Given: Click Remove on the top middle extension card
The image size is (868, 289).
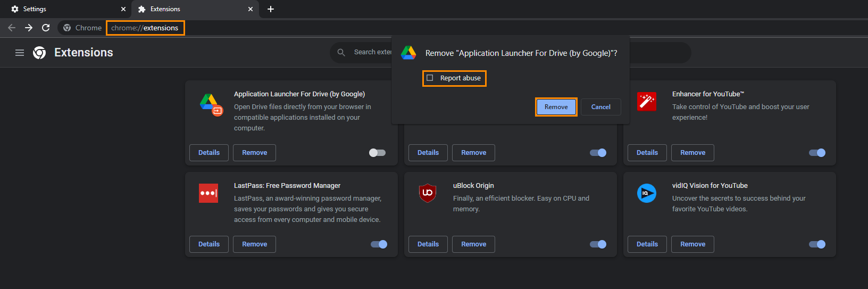Looking at the screenshot, I should 474,153.
